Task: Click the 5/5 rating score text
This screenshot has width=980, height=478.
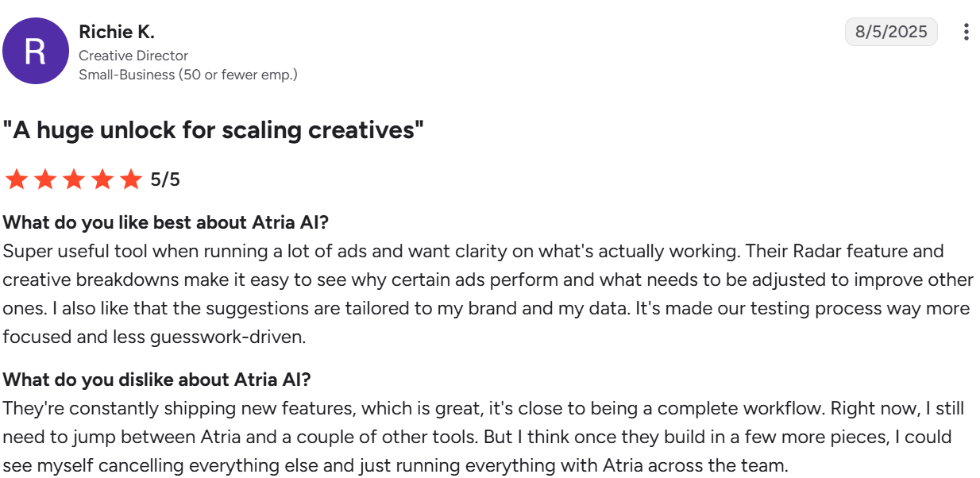Action: click(165, 179)
